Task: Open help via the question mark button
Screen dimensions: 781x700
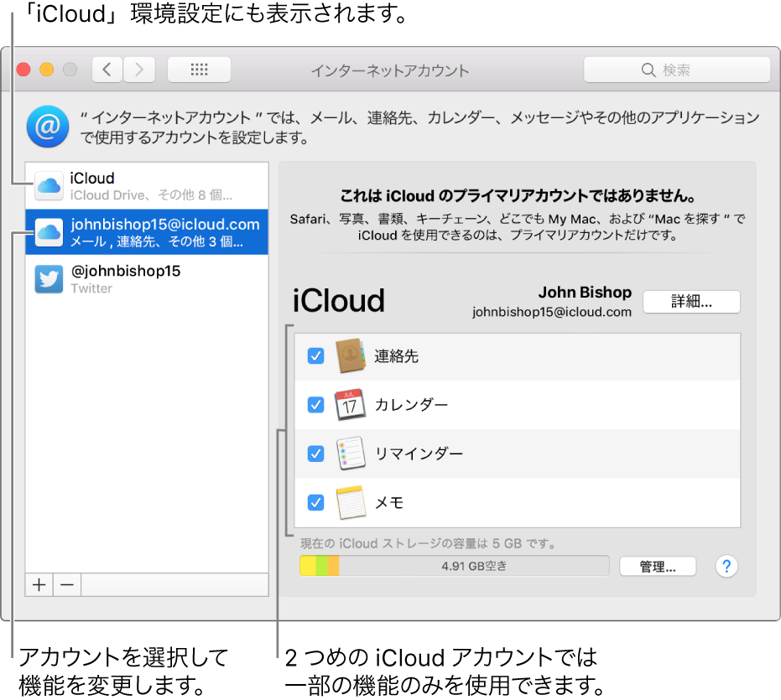Action: click(726, 566)
